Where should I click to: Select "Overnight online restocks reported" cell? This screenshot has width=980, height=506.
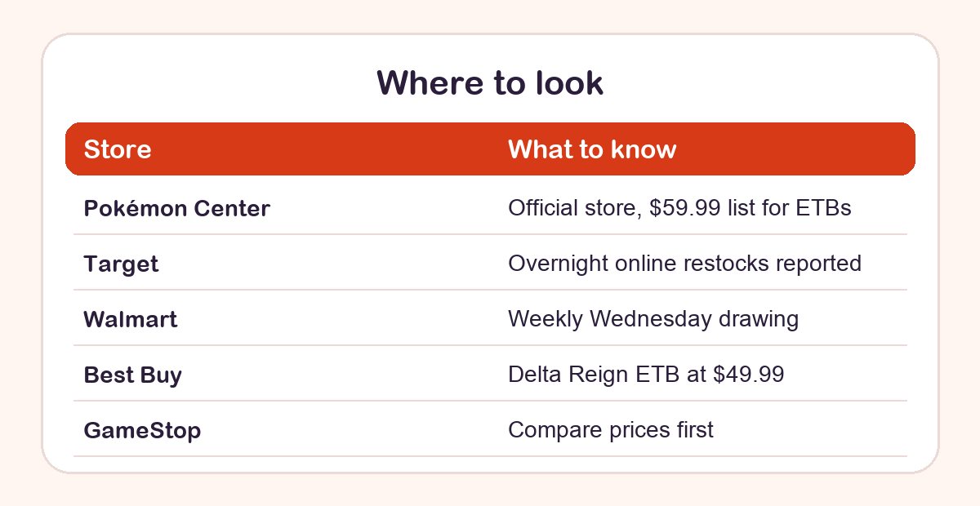pos(684,264)
